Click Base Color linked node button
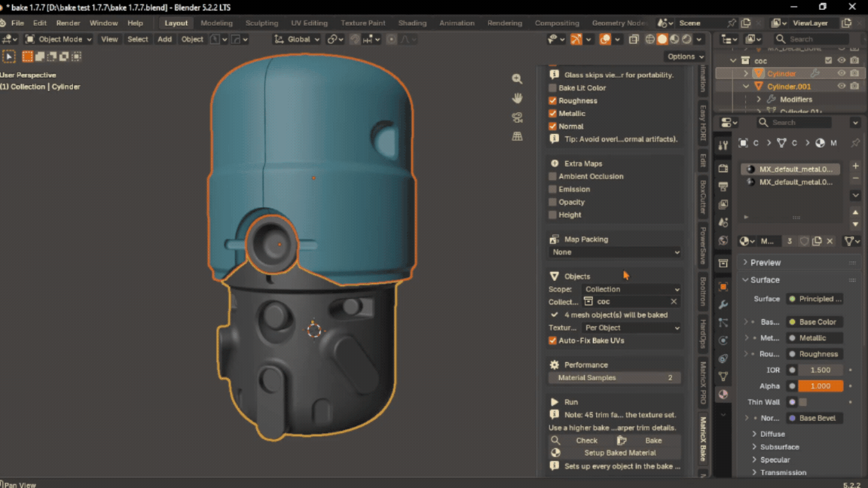This screenshot has width=868, height=488. tap(815, 322)
